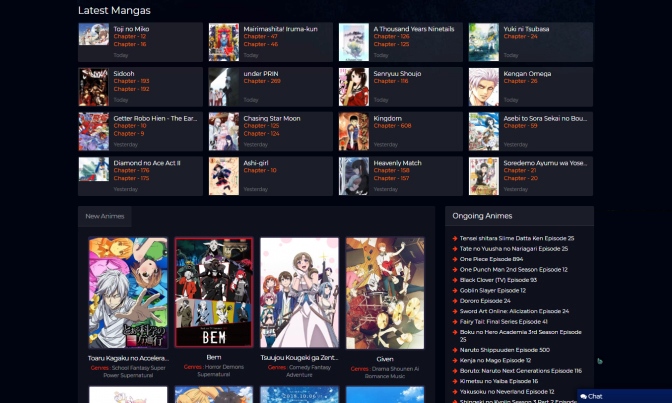
Task: Open Heavenly Match Chapter 158
Action: (x=391, y=170)
